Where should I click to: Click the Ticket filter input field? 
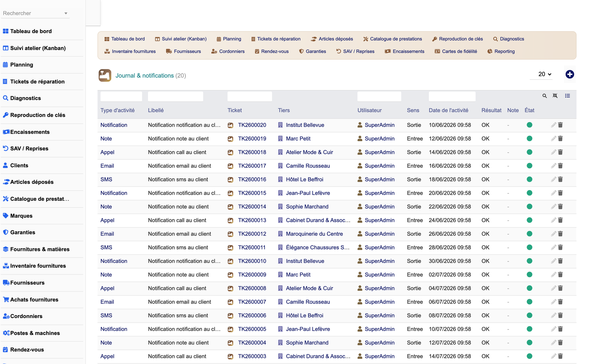(250, 96)
